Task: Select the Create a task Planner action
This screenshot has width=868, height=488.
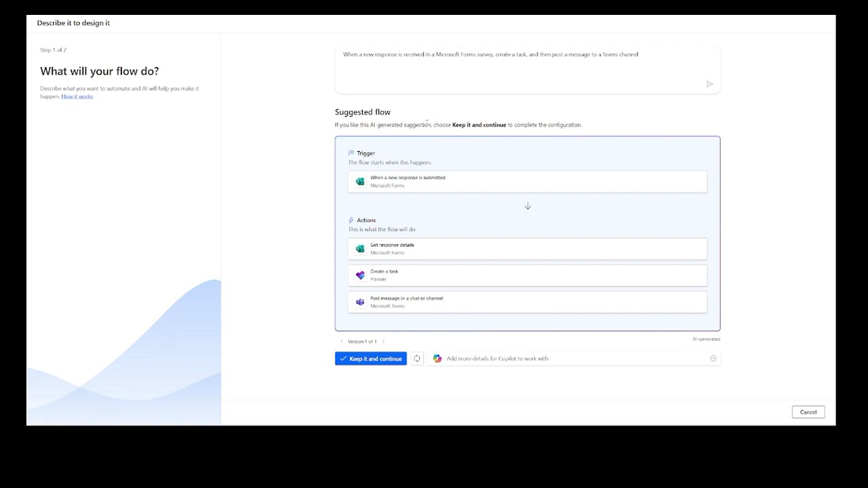Action: 528,275
